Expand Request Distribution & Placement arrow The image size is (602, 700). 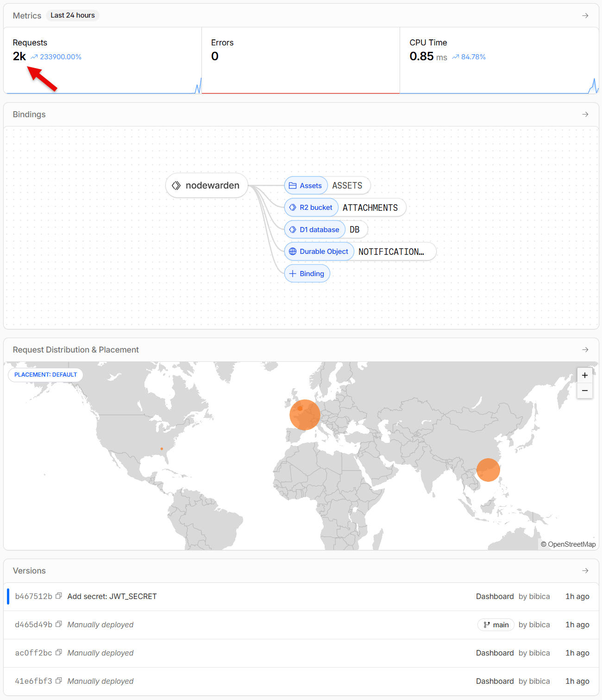pos(585,350)
